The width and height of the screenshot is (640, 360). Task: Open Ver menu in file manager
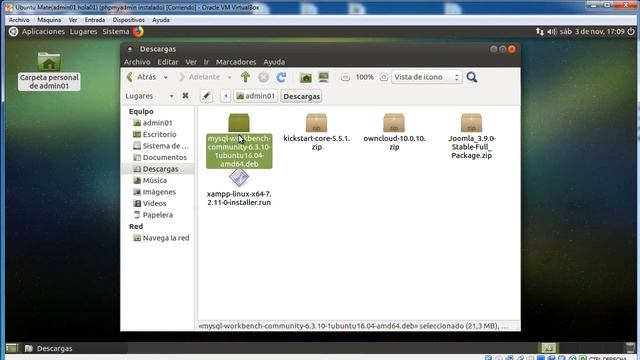click(x=191, y=62)
